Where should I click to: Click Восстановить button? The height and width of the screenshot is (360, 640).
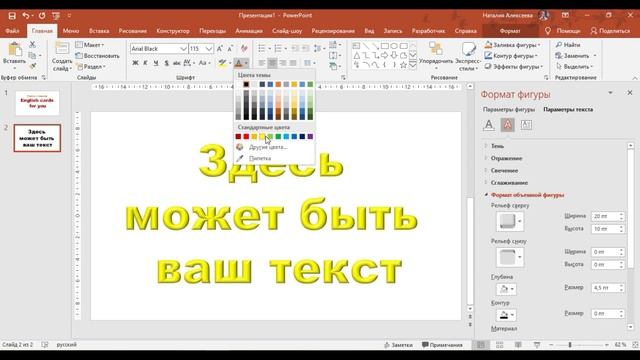pyautogui.click(x=98, y=56)
